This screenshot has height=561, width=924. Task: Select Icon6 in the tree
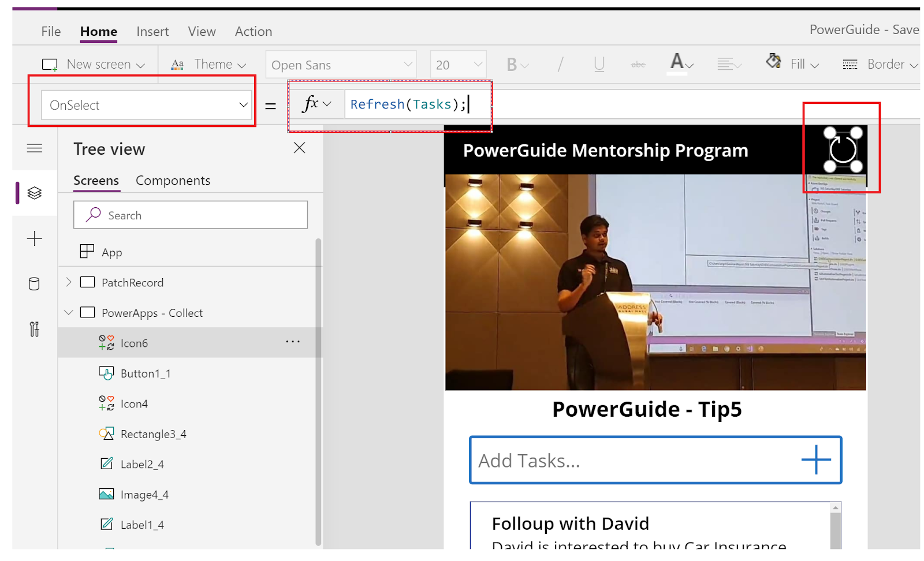tap(134, 343)
